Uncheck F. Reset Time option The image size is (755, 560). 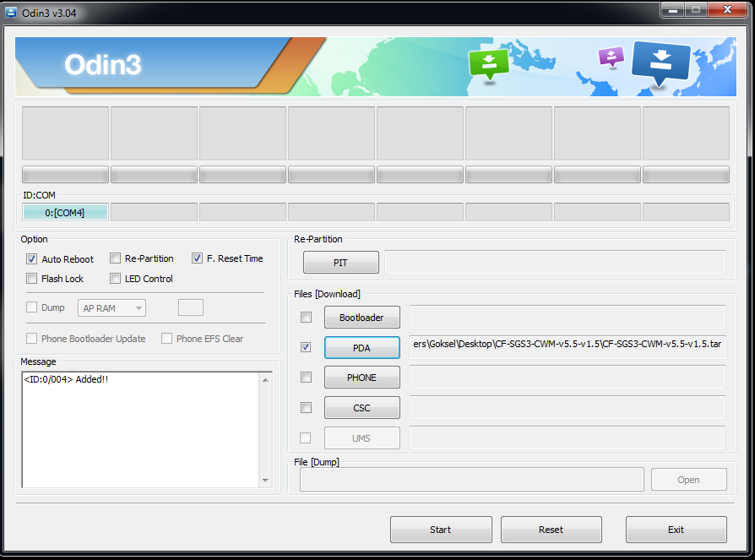(x=197, y=258)
